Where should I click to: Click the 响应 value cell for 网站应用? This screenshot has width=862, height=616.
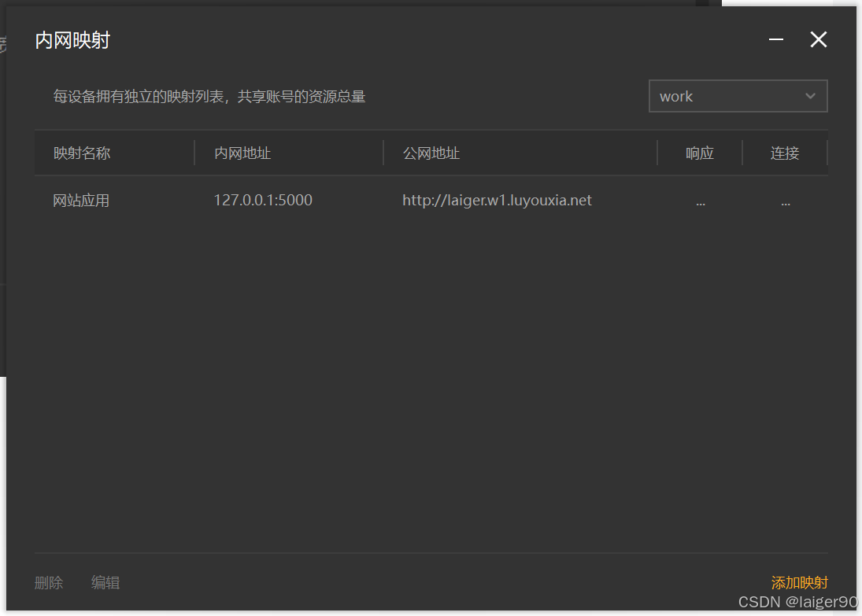click(x=701, y=203)
